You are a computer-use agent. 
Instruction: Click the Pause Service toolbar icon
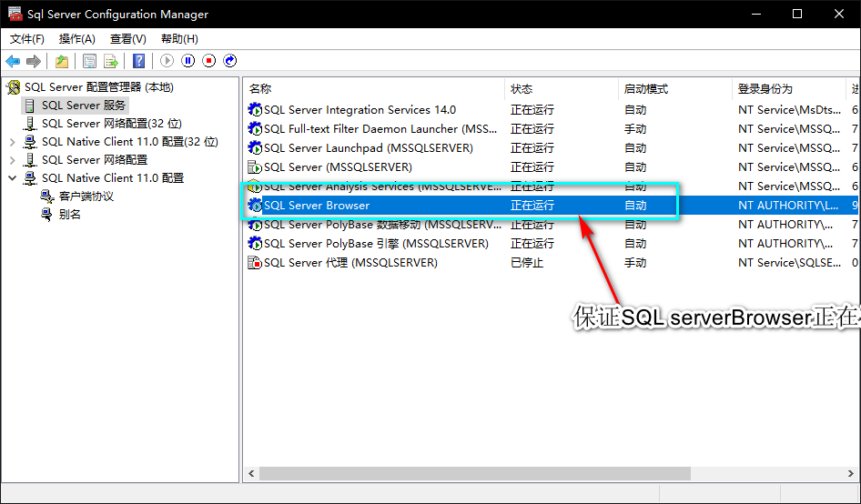tap(188, 61)
